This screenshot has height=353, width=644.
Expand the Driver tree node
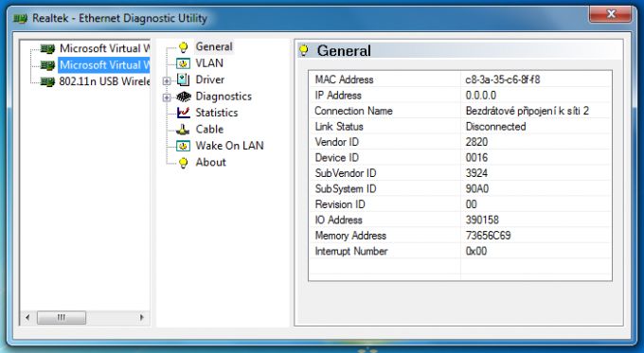pos(167,81)
